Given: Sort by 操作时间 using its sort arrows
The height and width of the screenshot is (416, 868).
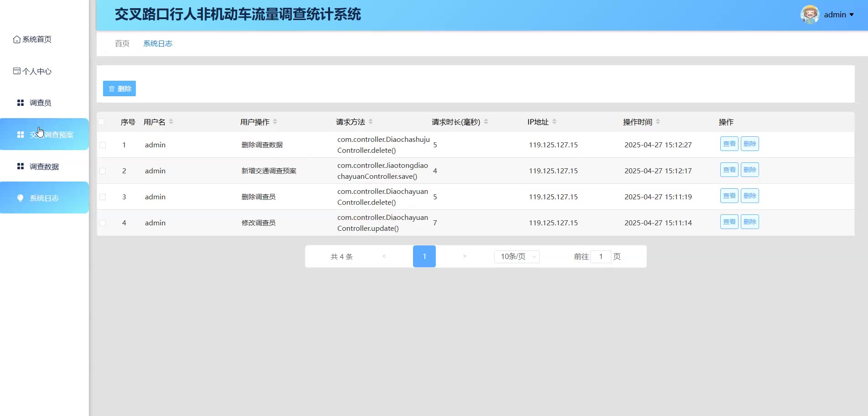Looking at the screenshot, I should click(658, 122).
